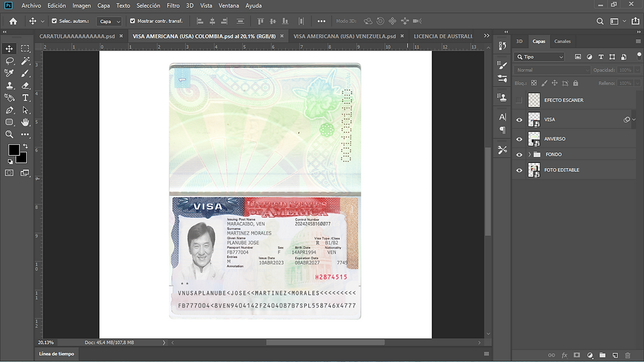The width and height of the screenshot is (644, 362).
Task: Expand the FONDO layer group
Action: pos(530,155)
